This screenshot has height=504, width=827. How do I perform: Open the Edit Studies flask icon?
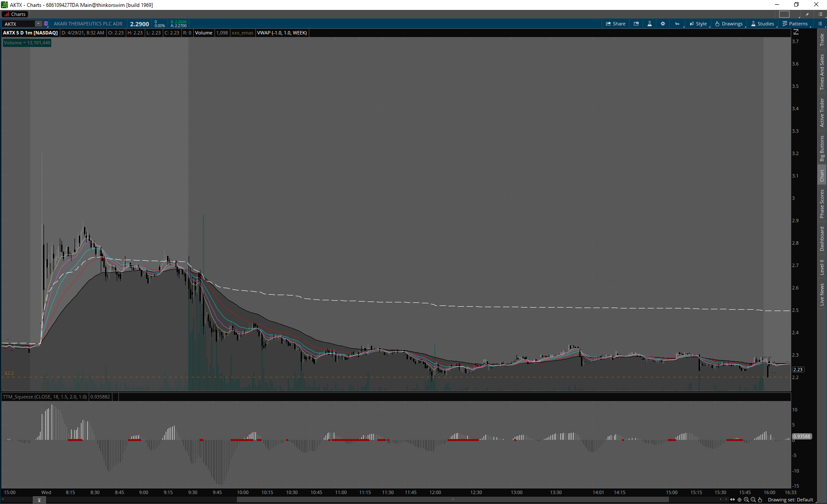click(x=650, y=24)
